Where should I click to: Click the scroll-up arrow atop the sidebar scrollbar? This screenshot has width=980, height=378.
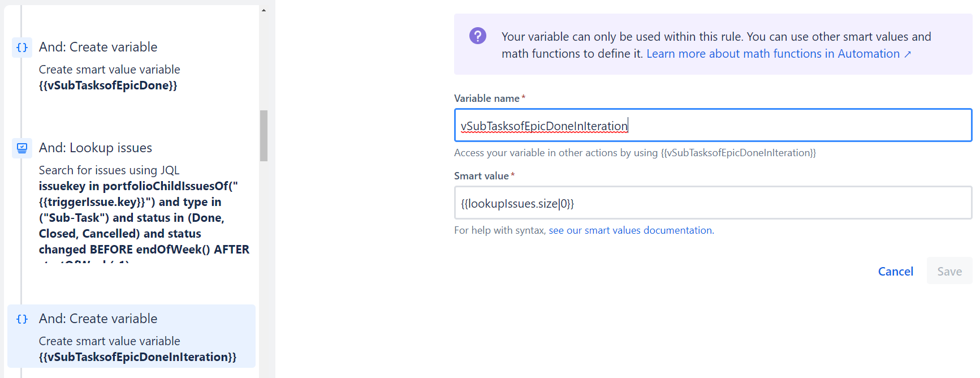[x=264, y=9]
